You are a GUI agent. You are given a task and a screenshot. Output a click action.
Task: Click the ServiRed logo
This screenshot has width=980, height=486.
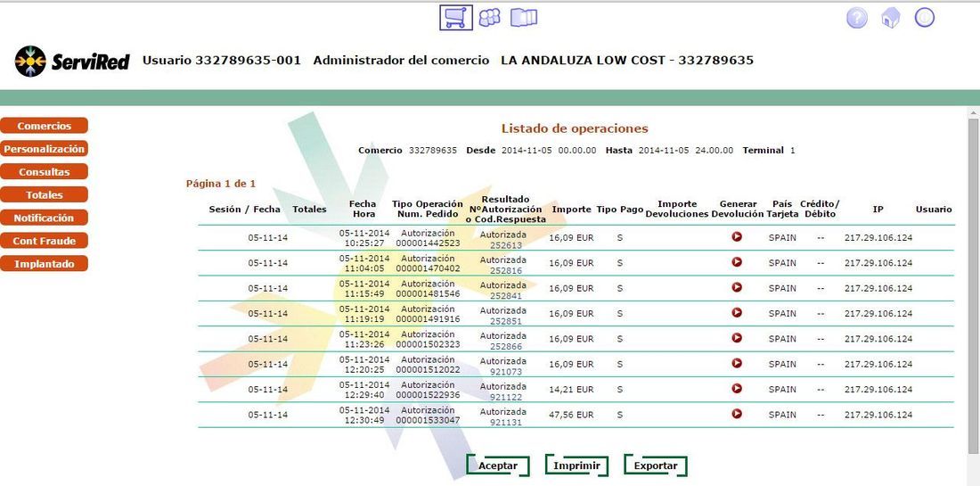point(72,62)
